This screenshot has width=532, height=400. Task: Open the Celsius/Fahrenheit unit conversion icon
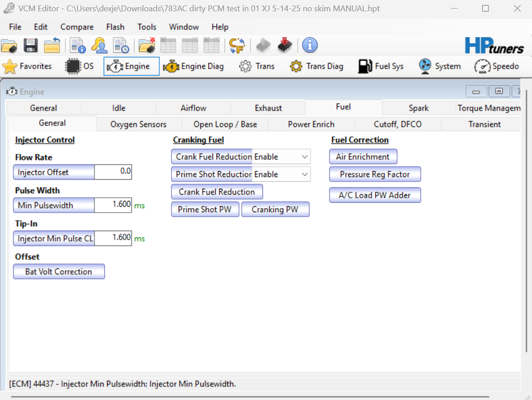pyautogui.click(x=237, y=45)
